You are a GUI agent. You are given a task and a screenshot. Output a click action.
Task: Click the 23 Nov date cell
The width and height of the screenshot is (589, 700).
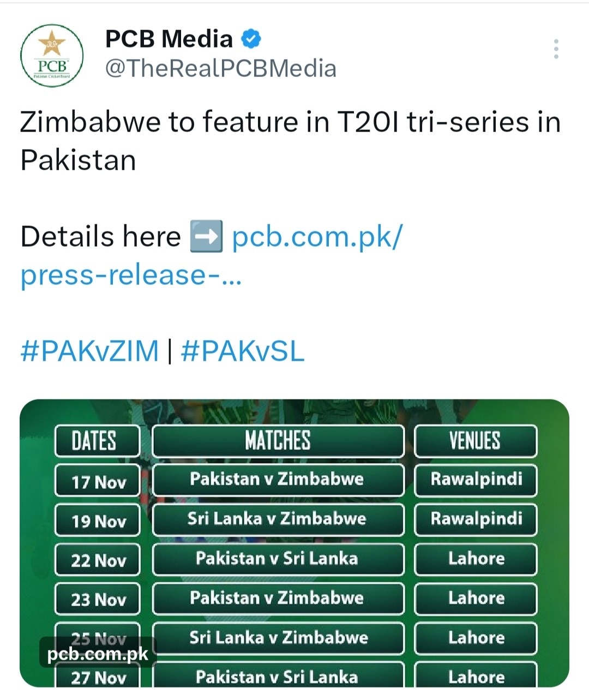pos(98,599)
